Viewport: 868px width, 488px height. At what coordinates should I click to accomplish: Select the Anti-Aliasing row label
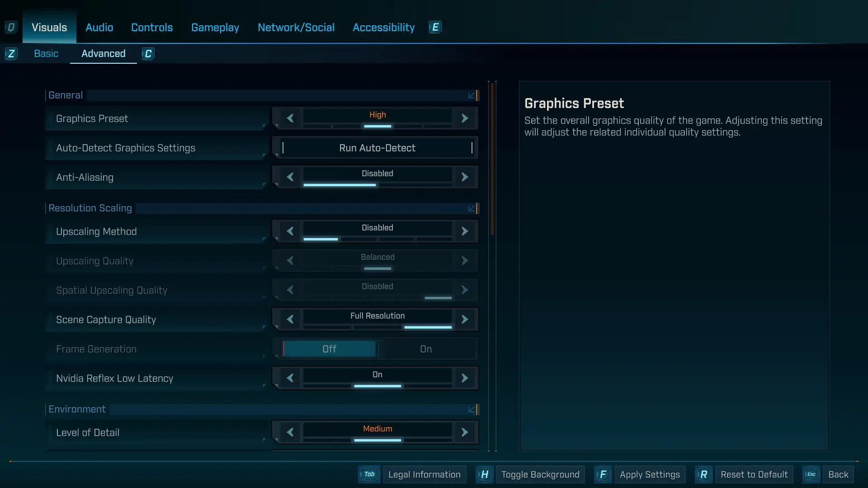pos(156,177)
